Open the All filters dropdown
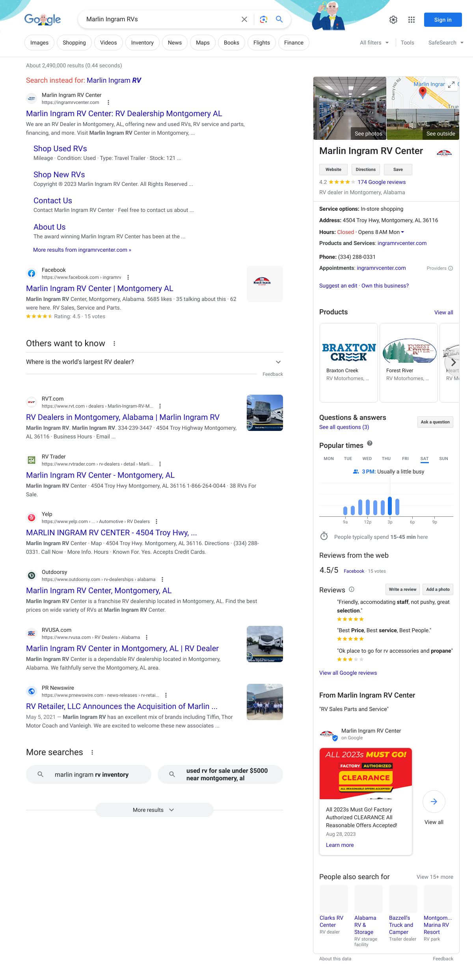The image size is (473, 980). (374, 43)
